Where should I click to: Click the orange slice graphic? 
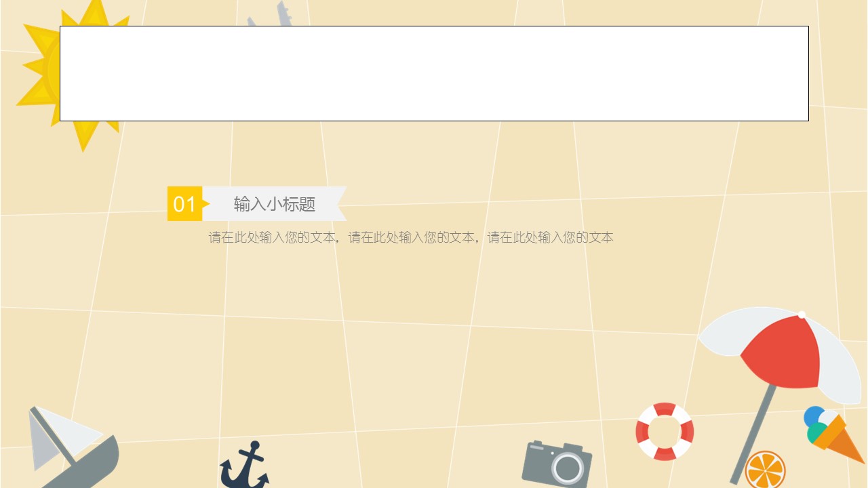765,470
